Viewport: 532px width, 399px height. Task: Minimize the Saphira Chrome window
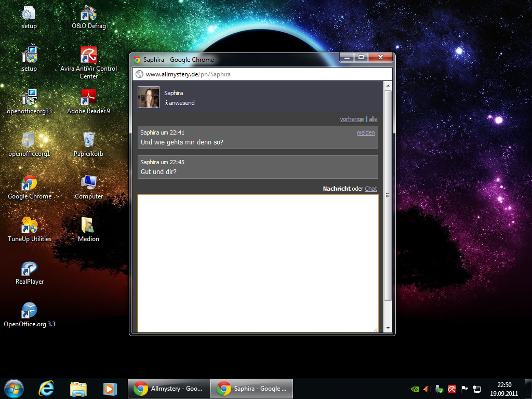tap(347, 58)
